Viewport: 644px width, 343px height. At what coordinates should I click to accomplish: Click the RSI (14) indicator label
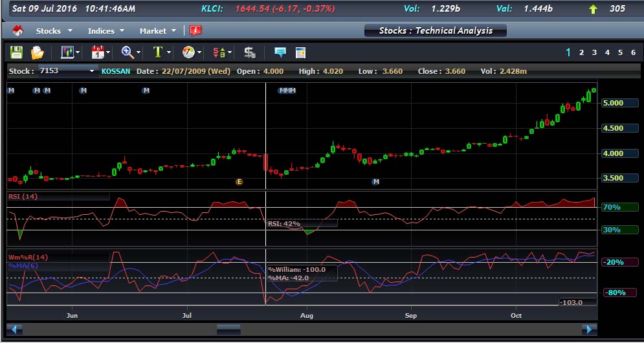point(23,196)
